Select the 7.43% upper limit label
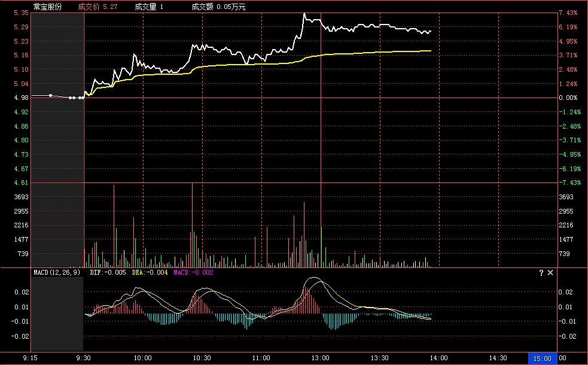 coord(568,13)
